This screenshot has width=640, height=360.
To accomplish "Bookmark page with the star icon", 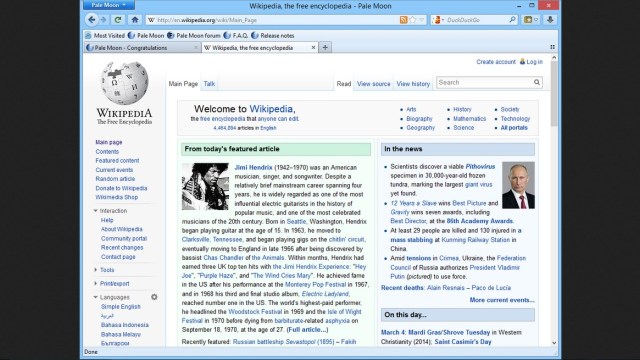I will pos(413,20).
